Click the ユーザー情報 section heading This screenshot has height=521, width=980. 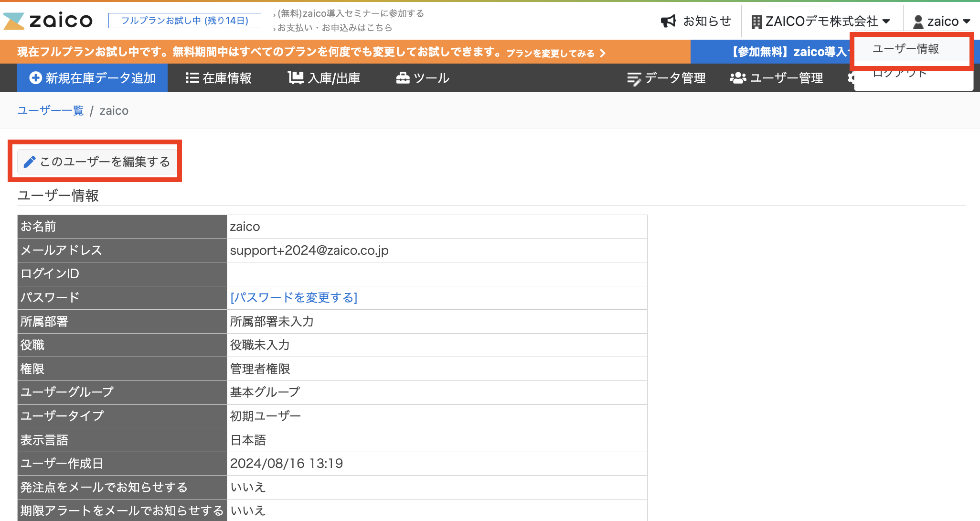click(x=58, y=195)
